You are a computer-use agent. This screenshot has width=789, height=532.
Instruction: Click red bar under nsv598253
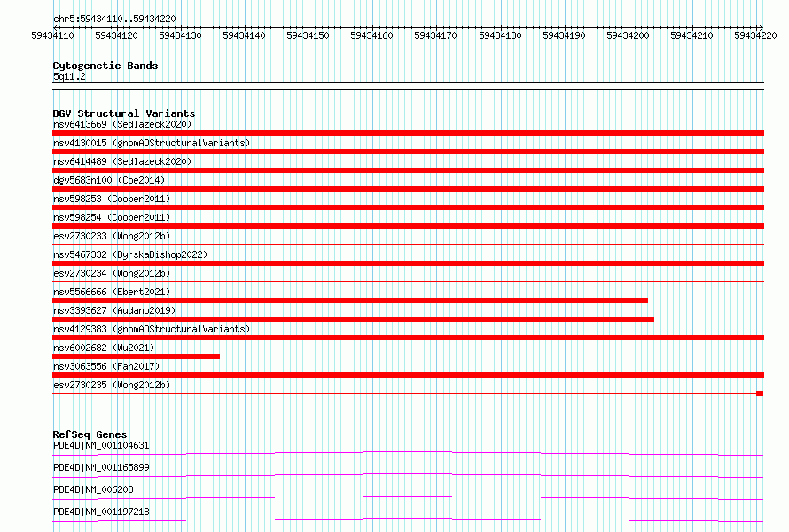(x=408, y=207)
